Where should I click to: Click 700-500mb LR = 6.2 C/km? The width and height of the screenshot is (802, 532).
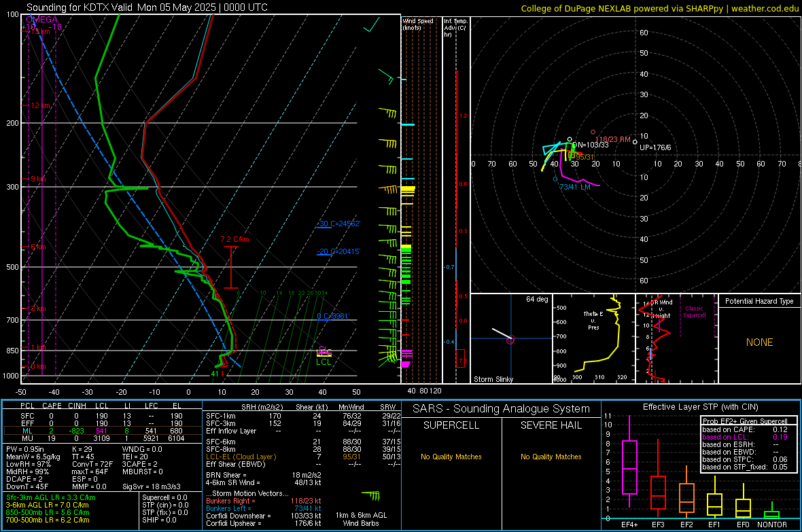tap(48, 520)
